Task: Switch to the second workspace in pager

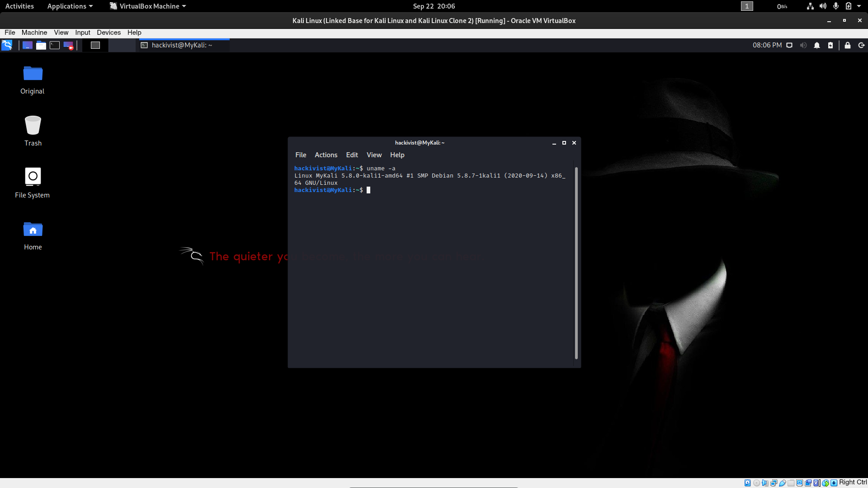Action: point(122,45)
